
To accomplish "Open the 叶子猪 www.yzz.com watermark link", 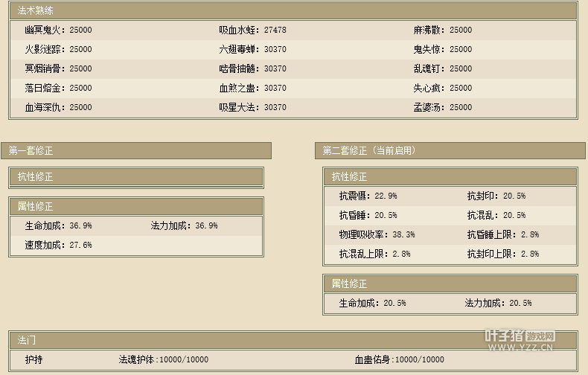I will pyautogui.click(x=520, y=340).
